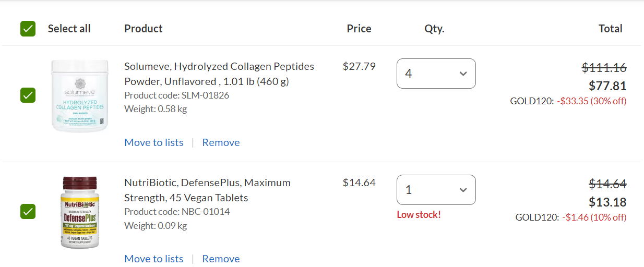Remove the Solumeve collagen powder from cart
Screen dimensions: 644x267
click(x=221, y=142)
